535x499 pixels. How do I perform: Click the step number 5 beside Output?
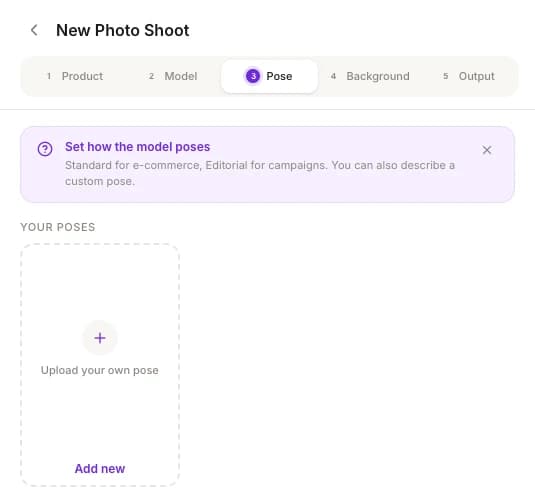click(x=446, y=76)
